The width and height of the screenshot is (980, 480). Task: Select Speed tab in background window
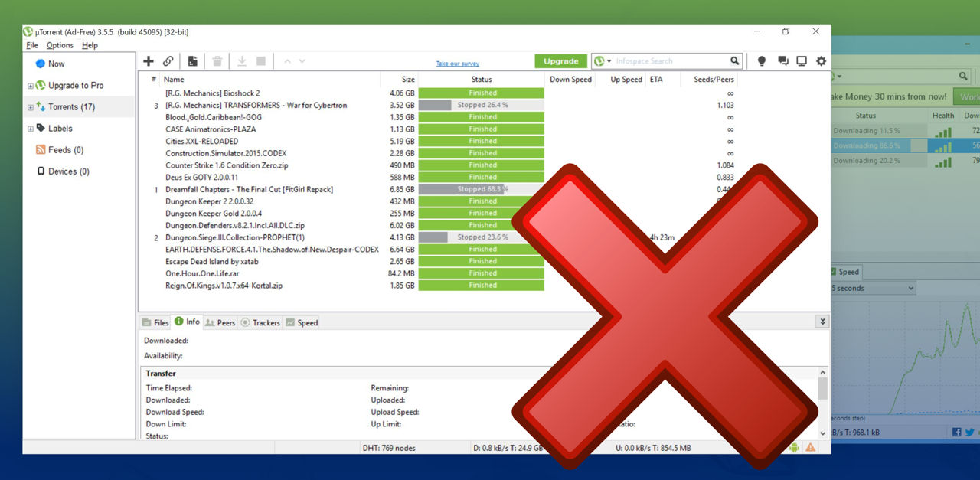point(845,272)
